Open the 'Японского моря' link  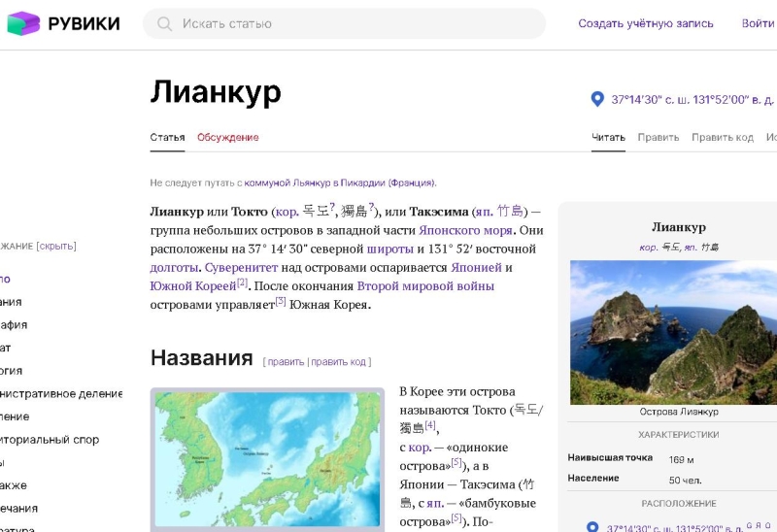pos(465,230)
